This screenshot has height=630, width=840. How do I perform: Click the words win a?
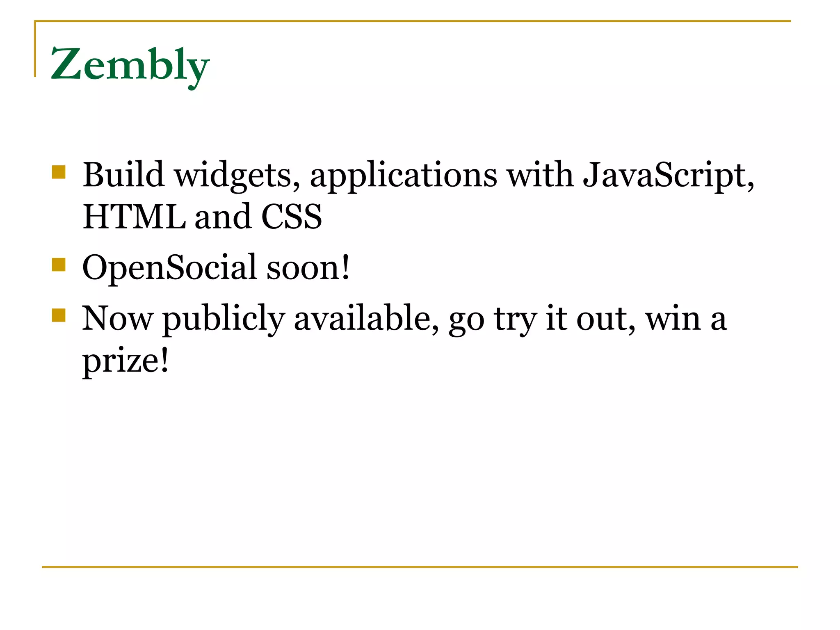(686, 318)
